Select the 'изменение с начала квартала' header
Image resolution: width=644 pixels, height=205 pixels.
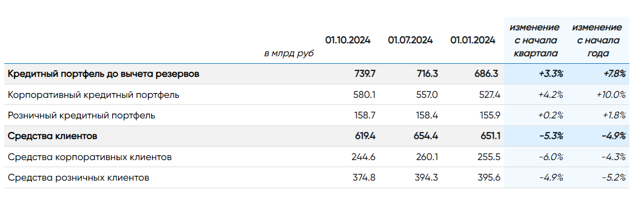coord(535,40)
